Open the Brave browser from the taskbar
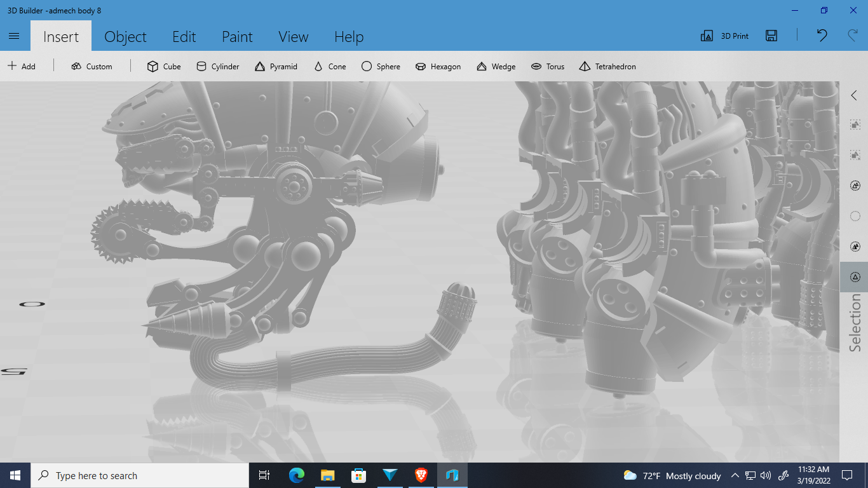 421,475
